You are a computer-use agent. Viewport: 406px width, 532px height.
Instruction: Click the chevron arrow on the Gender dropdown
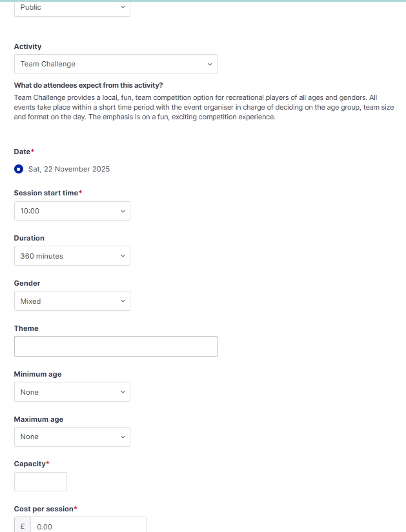coord(123,301)
